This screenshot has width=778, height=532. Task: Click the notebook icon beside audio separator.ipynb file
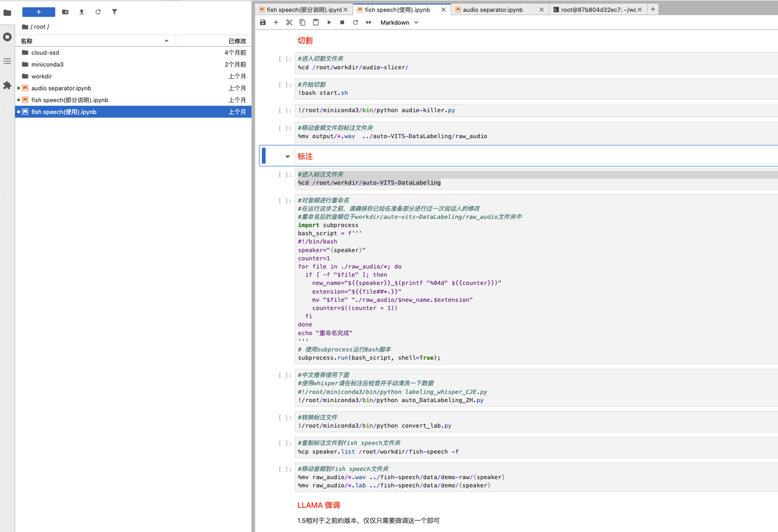coord(25,88)
